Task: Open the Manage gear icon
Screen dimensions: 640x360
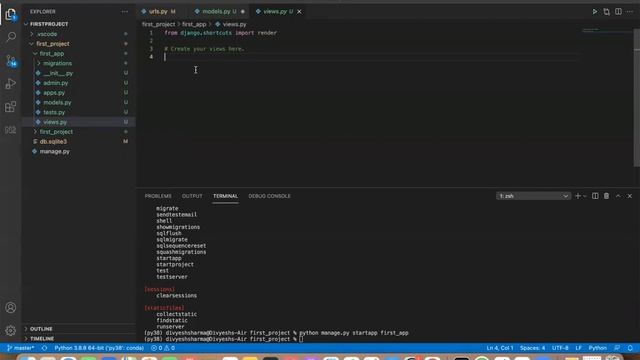Action: point(11,330)
